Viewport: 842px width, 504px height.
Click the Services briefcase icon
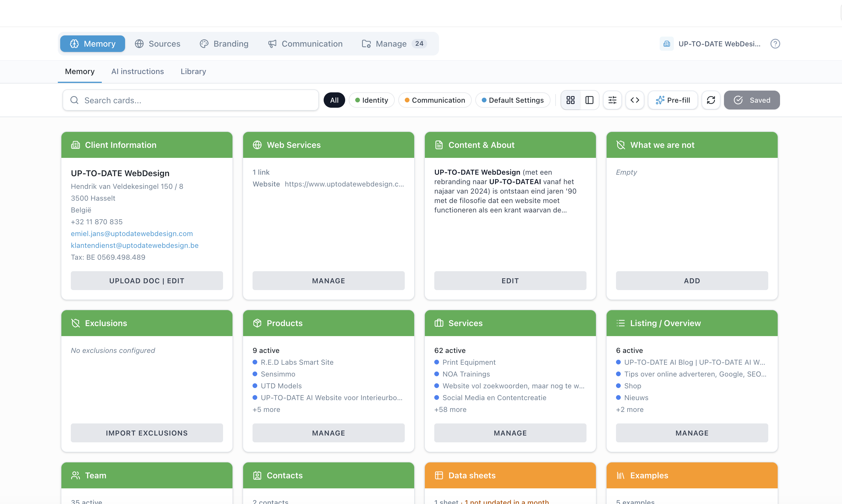(x=439, y=323)
